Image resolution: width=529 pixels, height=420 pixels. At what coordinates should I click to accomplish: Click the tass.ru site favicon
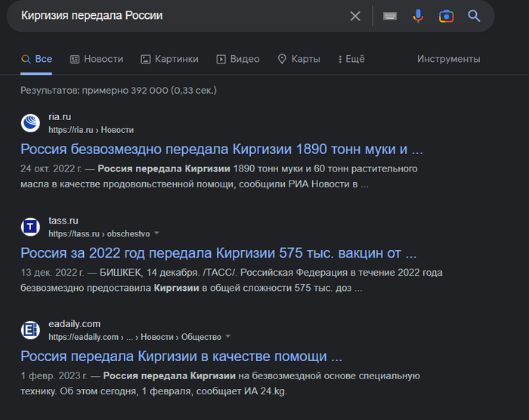tap(30, 227)
